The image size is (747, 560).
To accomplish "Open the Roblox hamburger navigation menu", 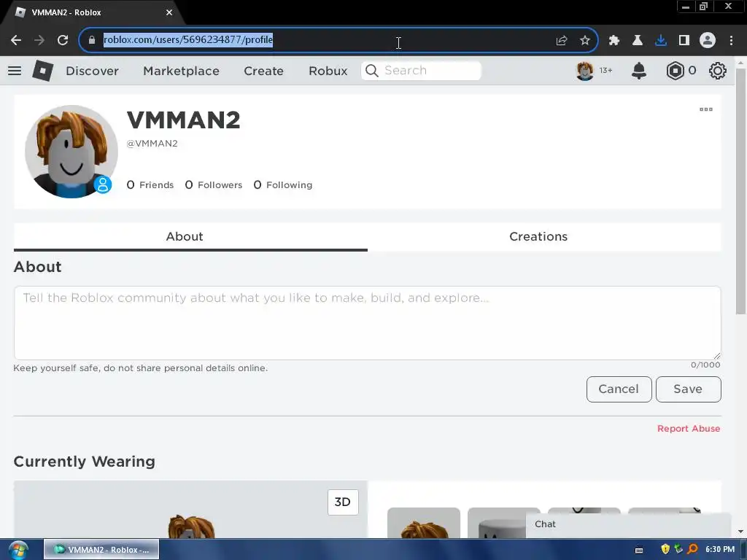I will pyautogui.click(x=15, y=71).
